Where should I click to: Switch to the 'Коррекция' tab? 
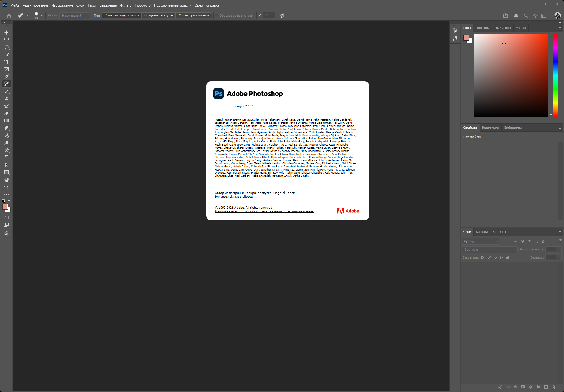point(491,127)
